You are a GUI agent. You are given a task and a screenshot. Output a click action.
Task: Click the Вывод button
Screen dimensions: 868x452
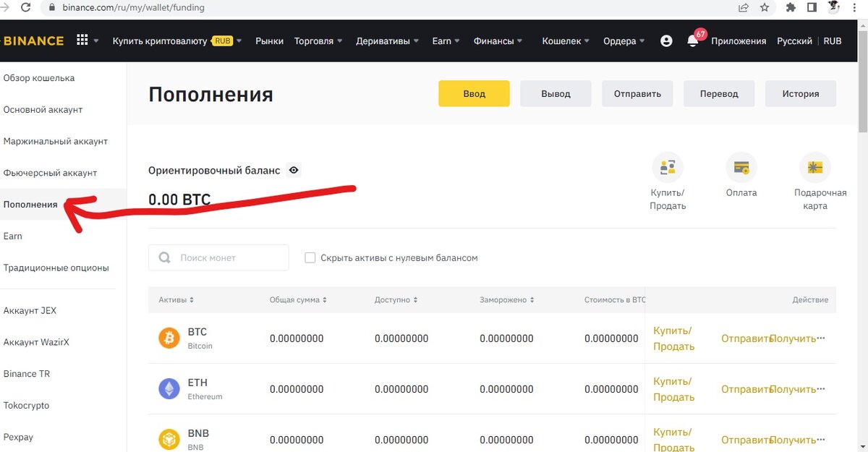(556, 94)
